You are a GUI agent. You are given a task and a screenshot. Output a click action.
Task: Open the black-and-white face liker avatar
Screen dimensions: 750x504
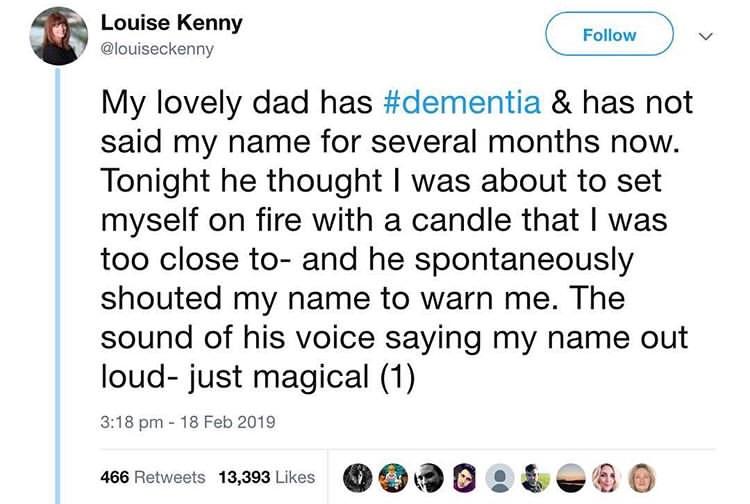pos(427,477)
